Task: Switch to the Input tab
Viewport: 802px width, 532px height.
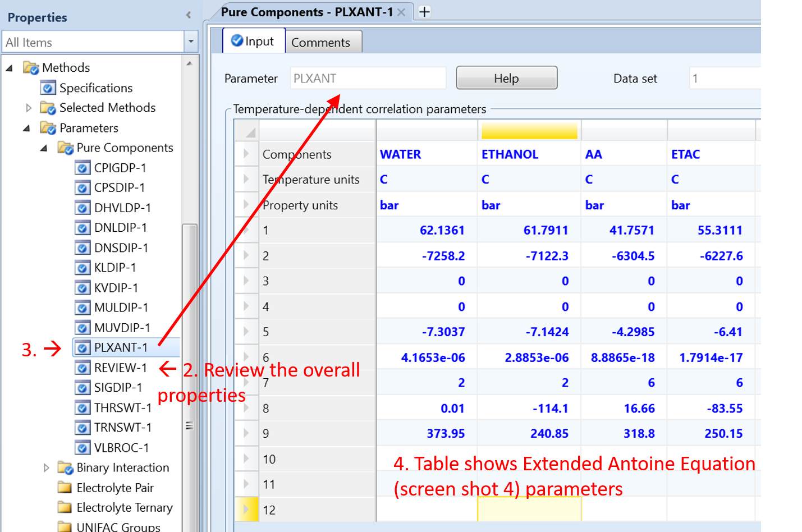Action: [254, 41]
